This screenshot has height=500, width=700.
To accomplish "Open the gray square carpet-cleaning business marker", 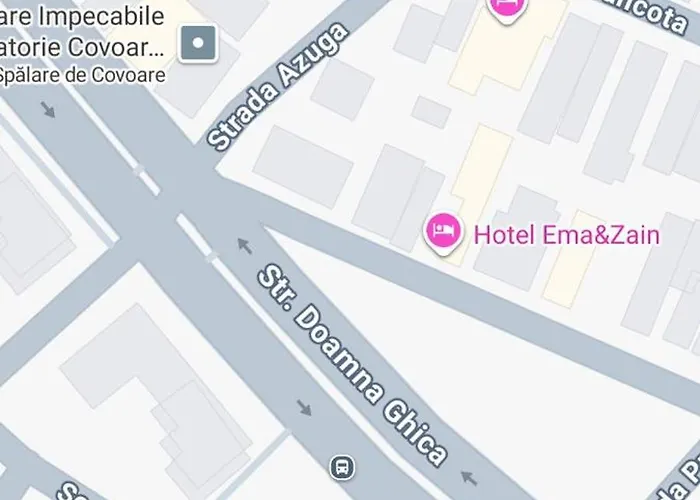I will pyautogui.click(x=198, y=43).
